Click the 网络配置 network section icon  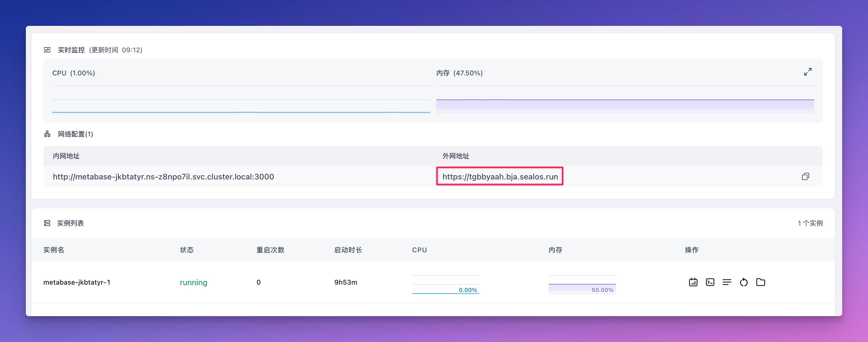47,134
